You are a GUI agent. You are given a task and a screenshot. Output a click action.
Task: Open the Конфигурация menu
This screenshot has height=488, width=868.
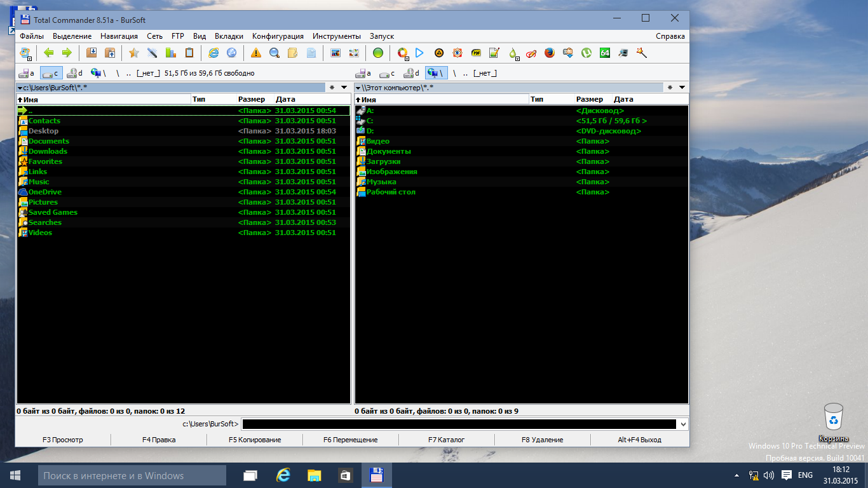pos(278,36)
